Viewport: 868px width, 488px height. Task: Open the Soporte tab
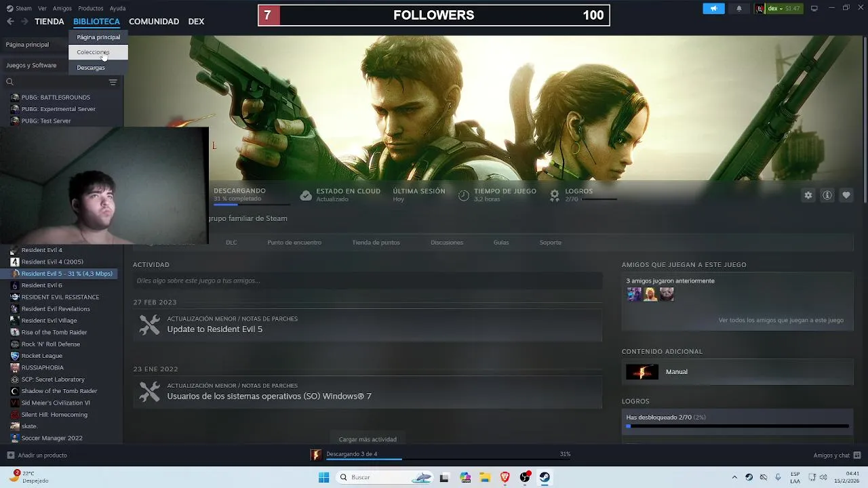(x=551, y=242)
